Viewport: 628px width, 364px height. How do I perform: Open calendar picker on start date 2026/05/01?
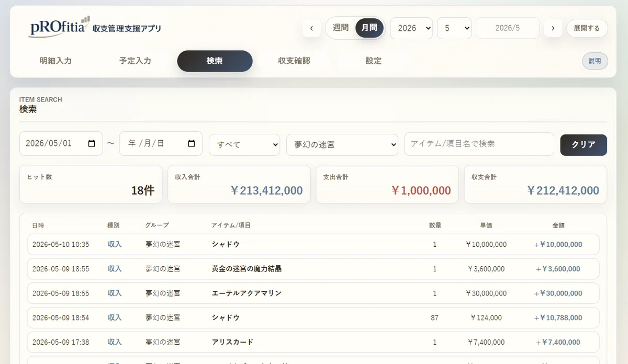point(92,143)
